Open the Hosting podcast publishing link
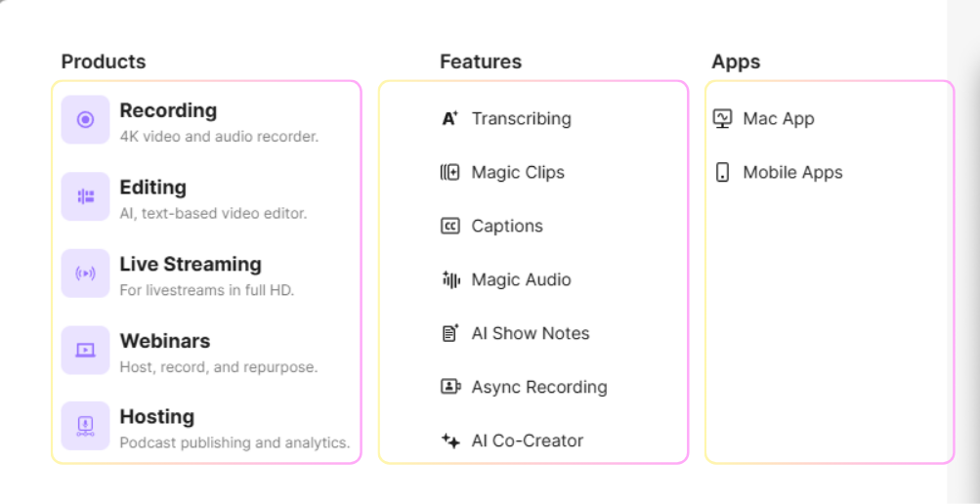The height and width of the screenshot is (504, 980). click(157, 417)
